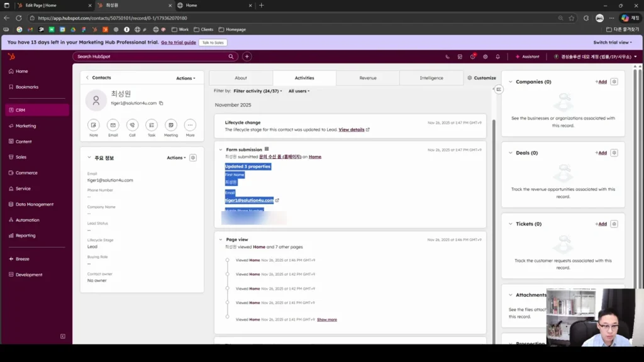Switch to the About tab
The width and height of the screenshot is (644, 362).
point(241,78)
